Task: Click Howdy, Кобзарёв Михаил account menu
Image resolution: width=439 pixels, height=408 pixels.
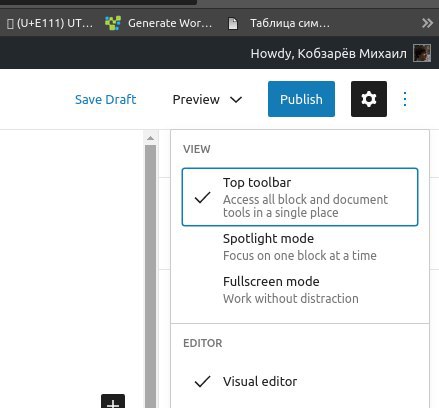Action: click(x=328, y=53)
